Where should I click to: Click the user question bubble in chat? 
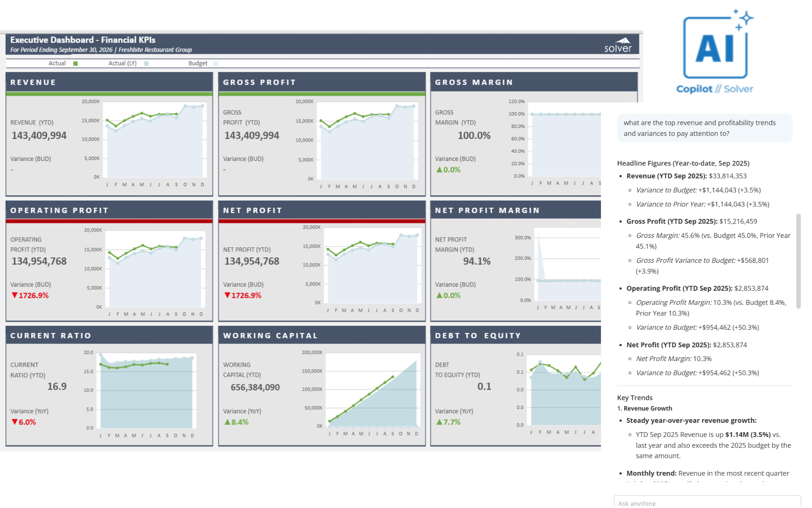pos(704,128)
